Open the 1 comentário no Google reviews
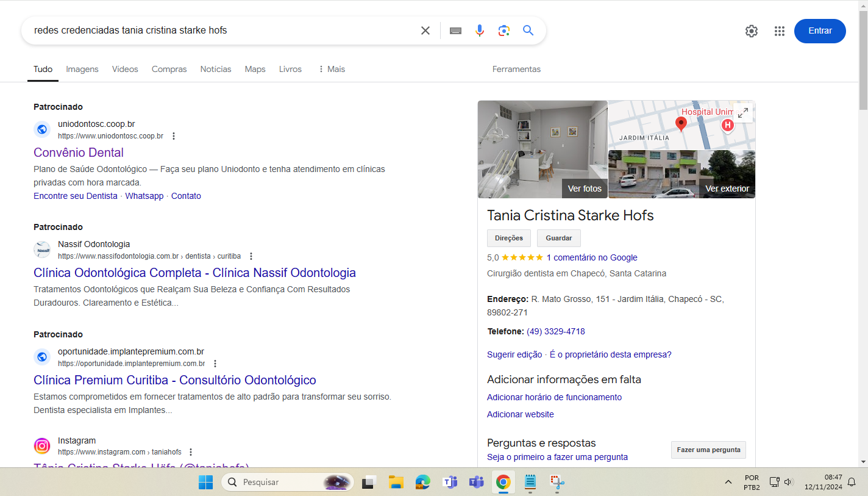868x496 pixels. [x=592, y=257]
